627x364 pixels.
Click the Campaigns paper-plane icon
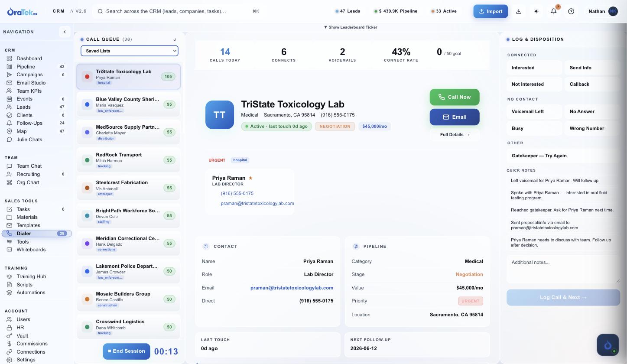coord(9,75)
